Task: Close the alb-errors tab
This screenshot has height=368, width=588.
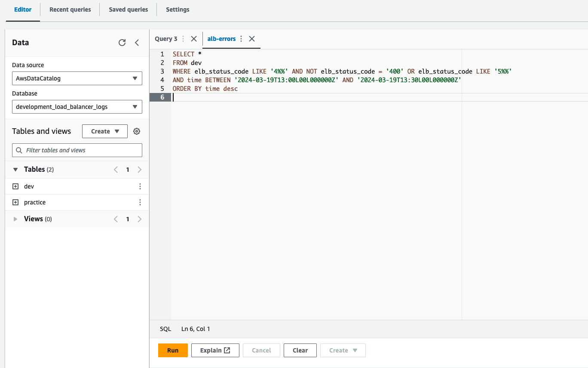Action: point(252,39)
